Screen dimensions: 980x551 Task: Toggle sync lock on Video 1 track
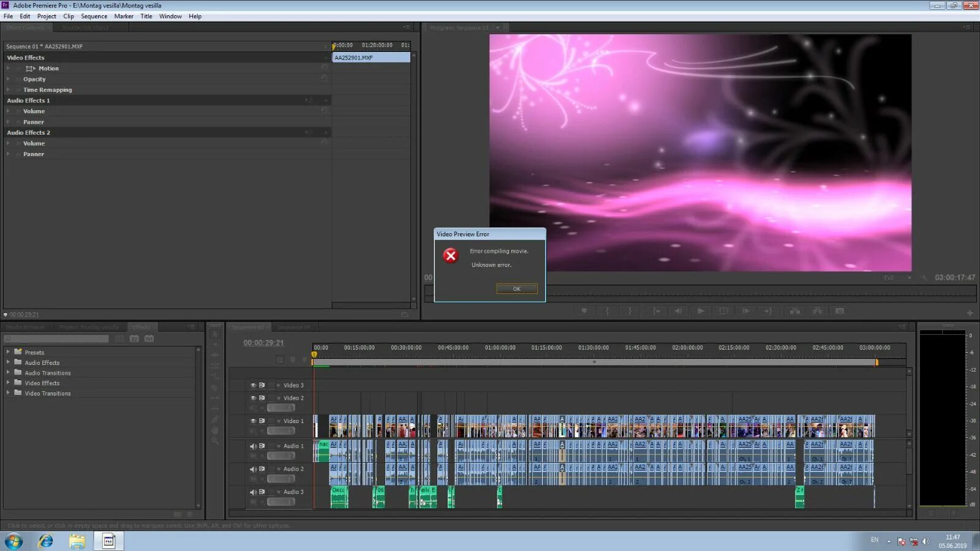pos(262,421)
